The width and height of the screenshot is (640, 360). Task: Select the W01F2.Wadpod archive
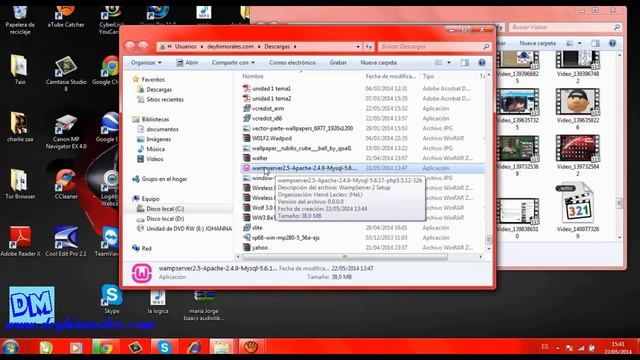point(271,138)
